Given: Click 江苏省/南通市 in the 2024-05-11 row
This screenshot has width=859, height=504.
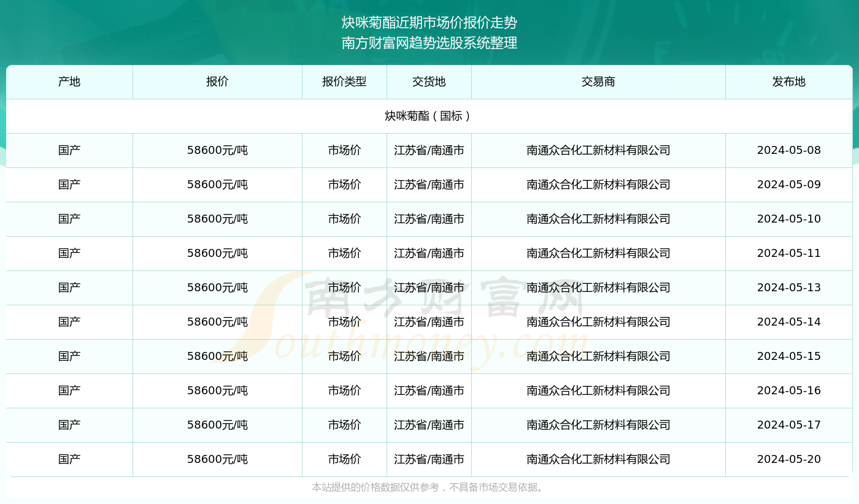Looking at the screenshot, I should tap(429, 253).
